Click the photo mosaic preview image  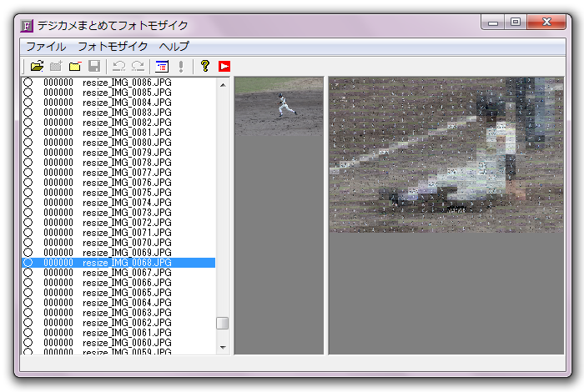(446, 155)
